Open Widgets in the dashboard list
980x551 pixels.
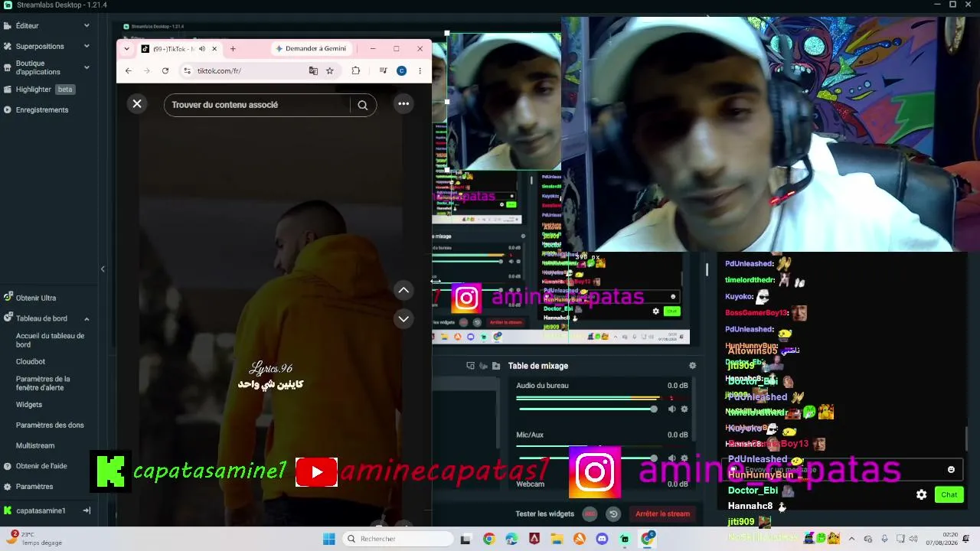29,404
